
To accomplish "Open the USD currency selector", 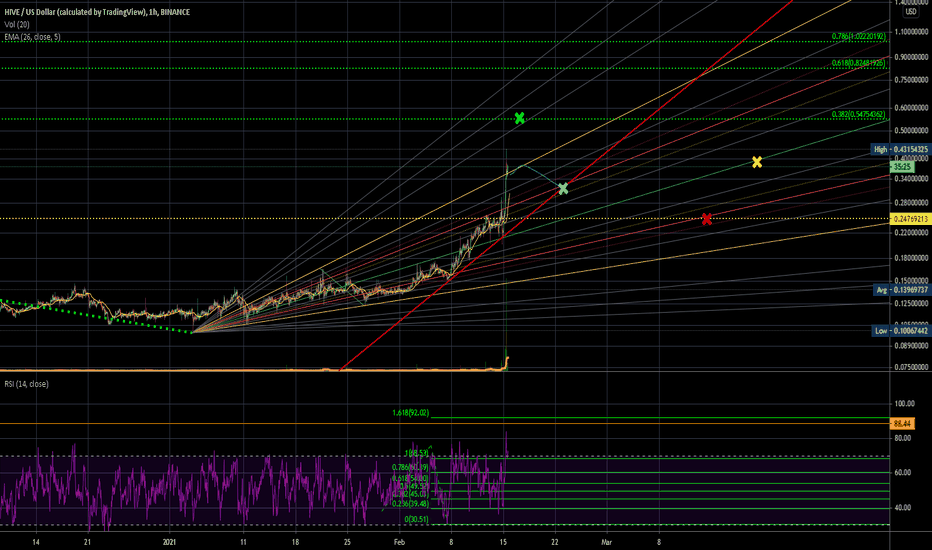I will click(x=911, y=12).
